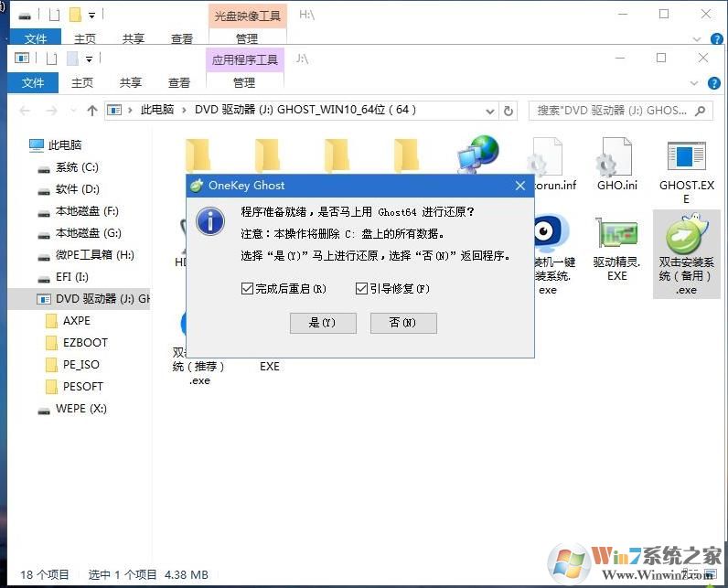Go up one folder level

(x=92, y=111)
